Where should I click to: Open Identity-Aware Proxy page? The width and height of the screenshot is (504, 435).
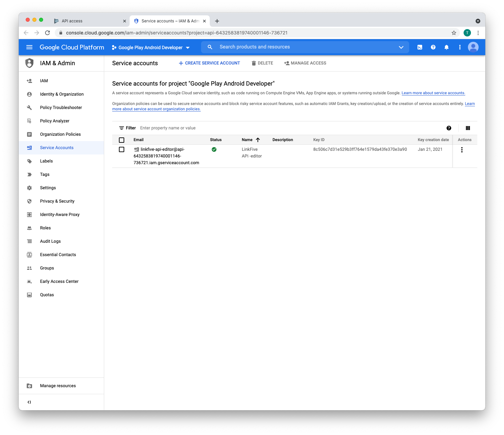pos(61,215)
